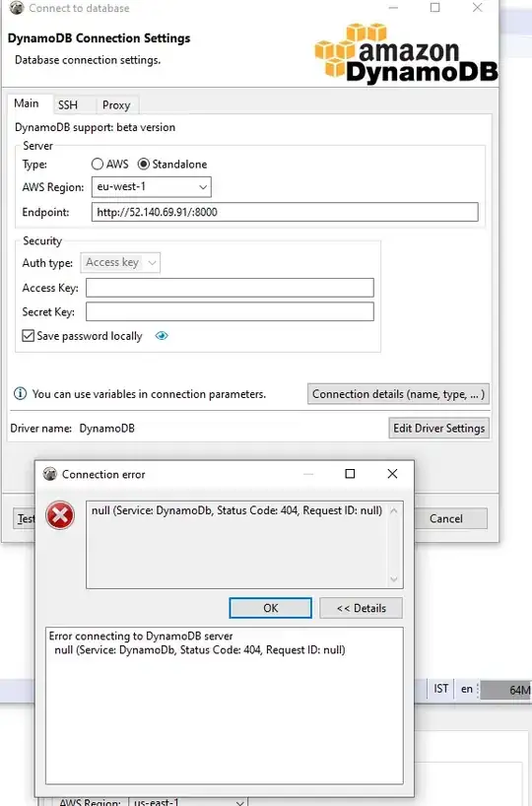Switch to the SSH tab
Image resolution: width=532 pixels, height=806 pixels.
pyautogui.click(x=68, y=104)
